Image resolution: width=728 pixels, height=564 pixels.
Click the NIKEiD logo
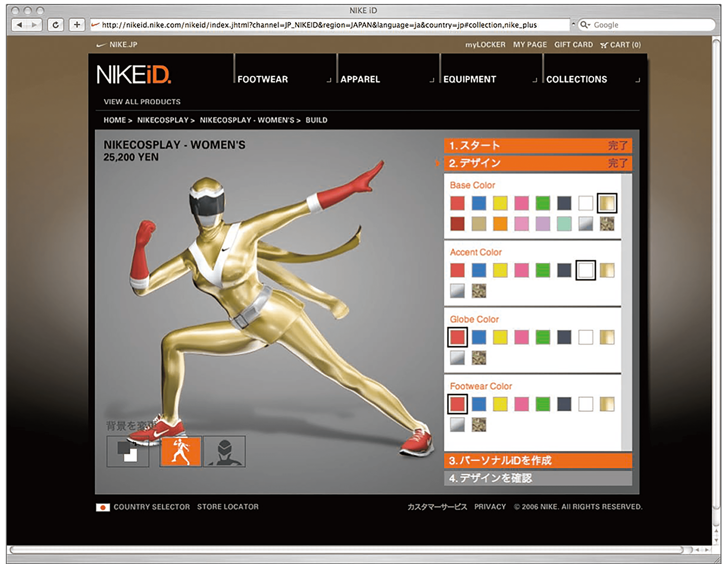[134, 75]
